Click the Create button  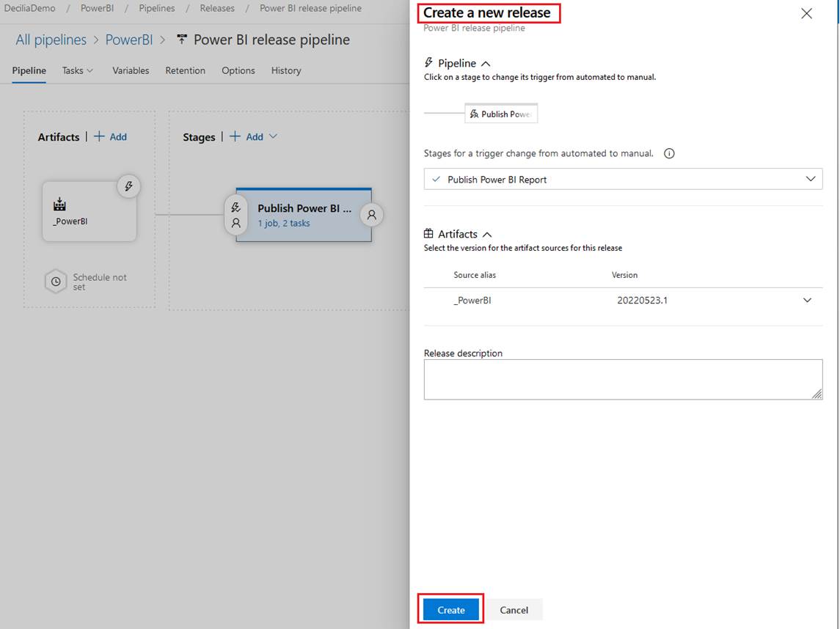(450, 610)
